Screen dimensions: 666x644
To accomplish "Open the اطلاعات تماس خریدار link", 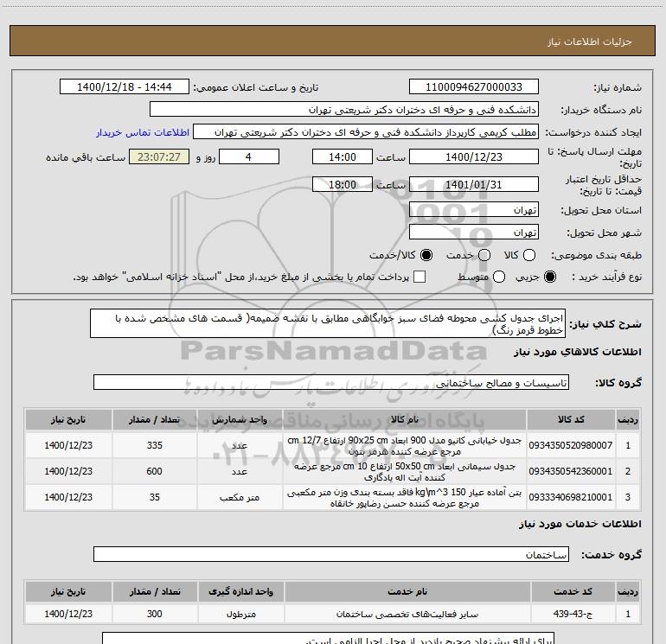I will tap(143, 132).
